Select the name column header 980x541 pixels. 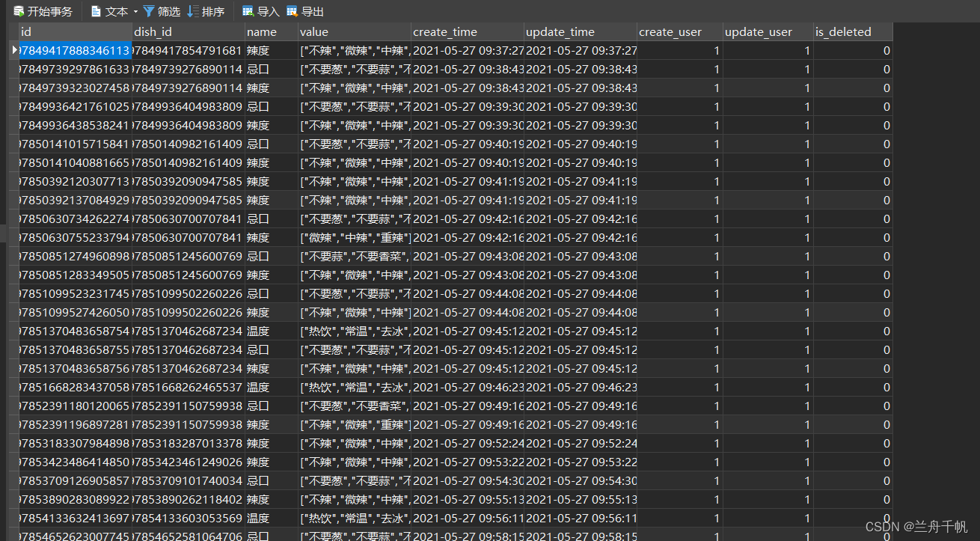[x=271, y=31]
